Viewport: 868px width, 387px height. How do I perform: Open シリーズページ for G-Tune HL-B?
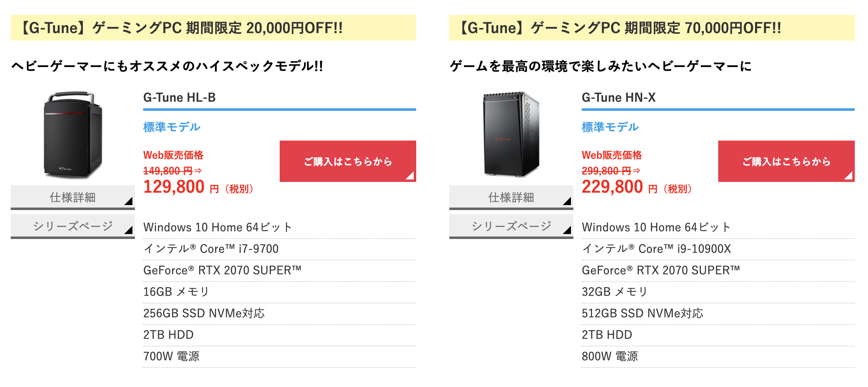pos(73,226)
